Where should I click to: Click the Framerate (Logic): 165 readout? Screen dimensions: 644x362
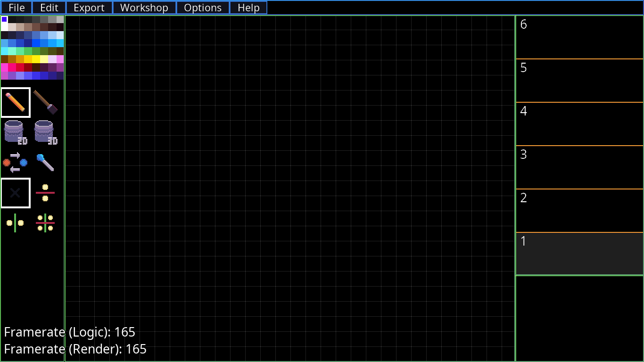(x=70, y=332)
